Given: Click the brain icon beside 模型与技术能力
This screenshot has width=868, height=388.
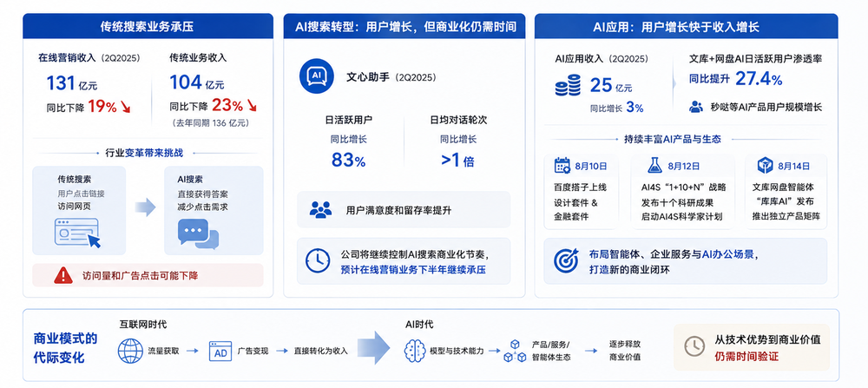Looking at the screenshot, I should 415,351.
